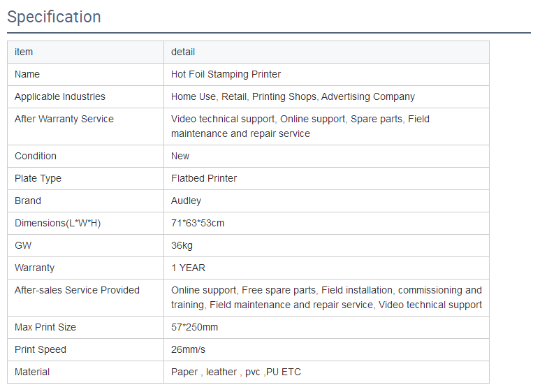Click the Dimensions(L*W*H) row label
Screen dimensions: 547x392
coord(57,223)
